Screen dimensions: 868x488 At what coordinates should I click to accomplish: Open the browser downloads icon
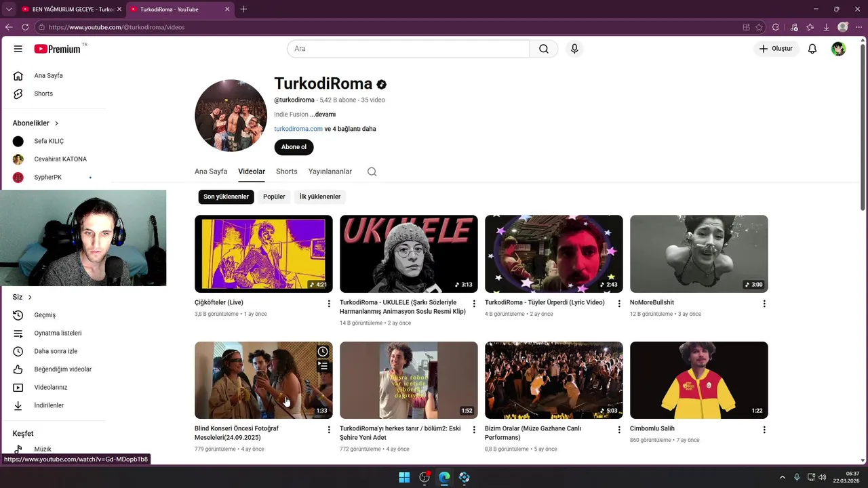(x=826, y=27)
